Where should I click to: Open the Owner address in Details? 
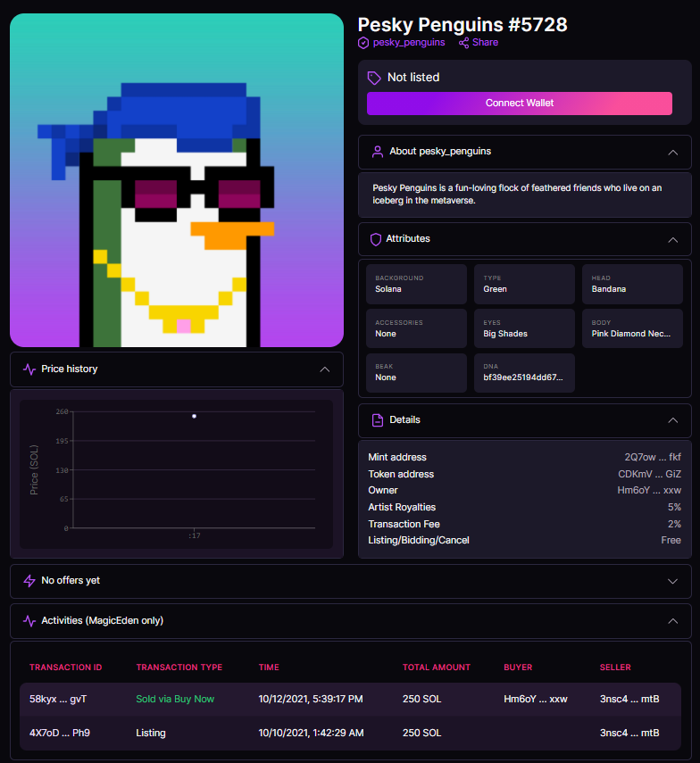(x=649, y=491)
